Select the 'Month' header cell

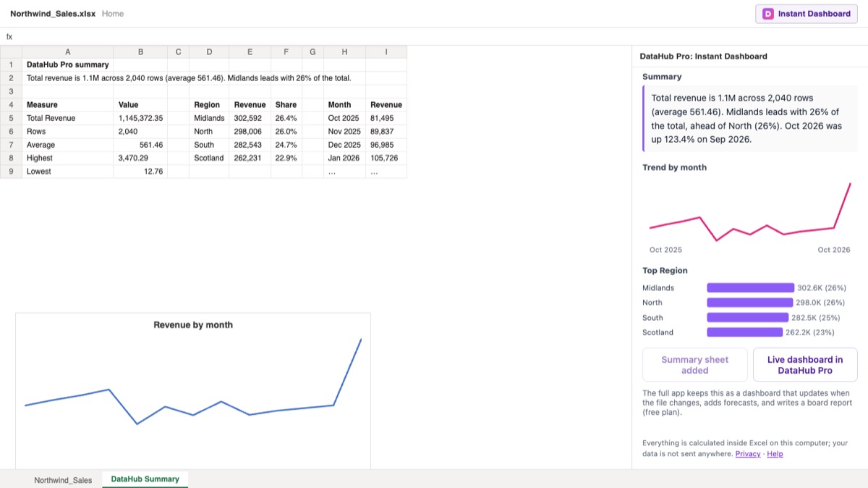(x=344, y=104)
